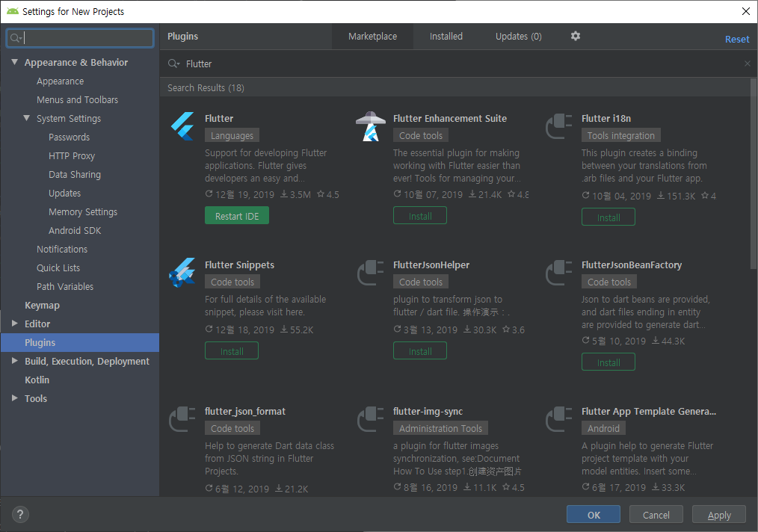Image resolution: width=758 pixels, height=532 pixels.
Task: Open Data Sharing settings
Action: 75,174
